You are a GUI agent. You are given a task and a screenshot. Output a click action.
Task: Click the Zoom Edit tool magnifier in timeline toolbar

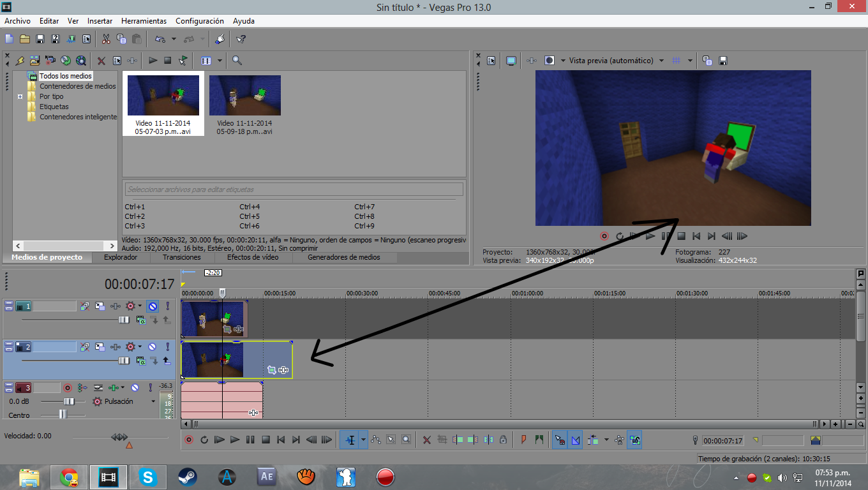[x=406, y=440]
